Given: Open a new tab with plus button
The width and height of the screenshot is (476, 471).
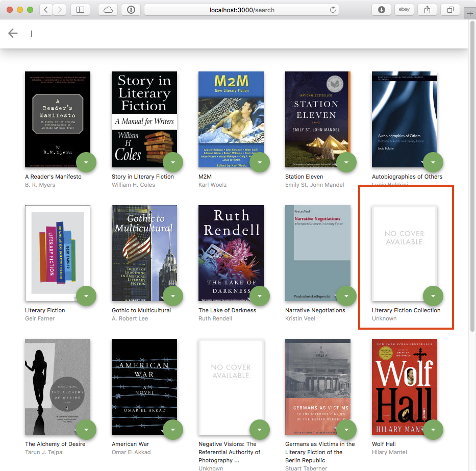Looking at the screenshot, I should (470, 13).
